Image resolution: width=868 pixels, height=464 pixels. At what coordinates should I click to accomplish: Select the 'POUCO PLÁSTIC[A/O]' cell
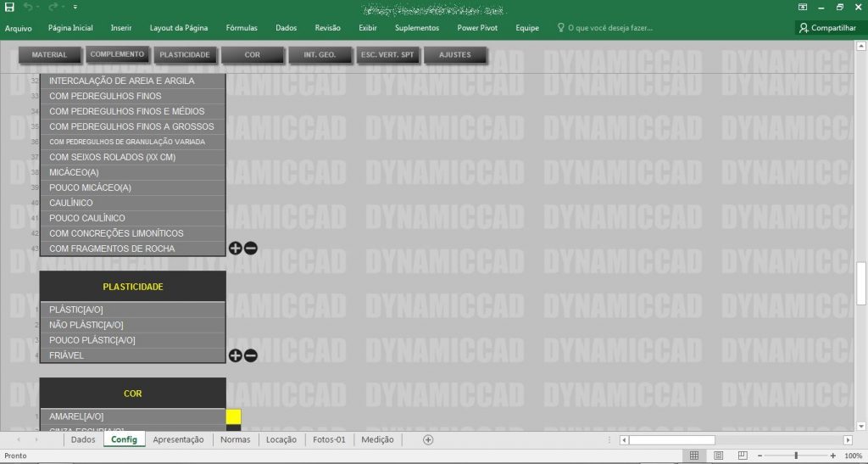point(133,340)
